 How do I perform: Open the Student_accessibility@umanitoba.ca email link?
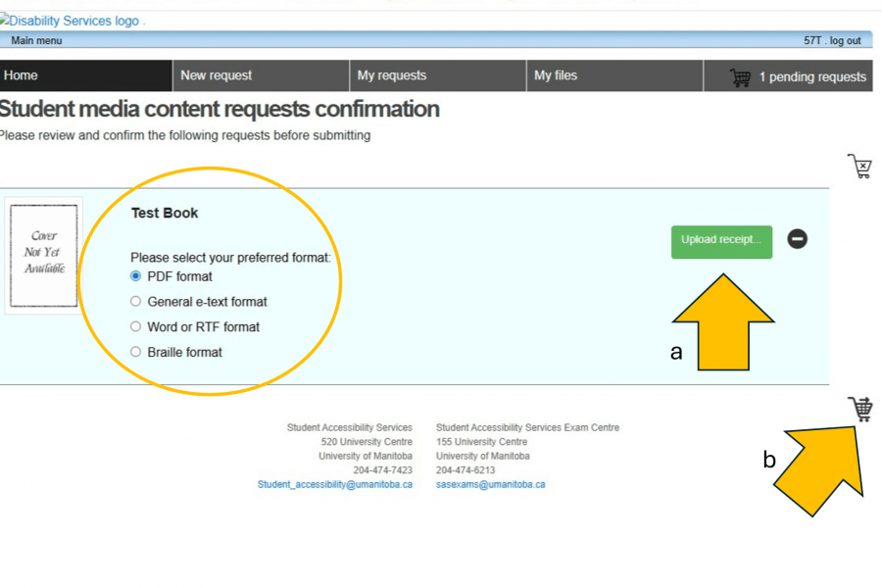point(334,484)
